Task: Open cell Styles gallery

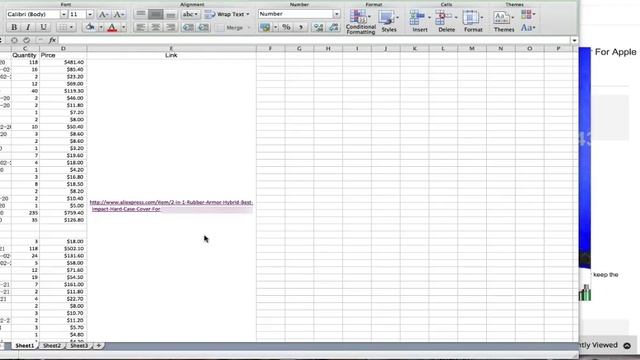Action: point(389,22)
